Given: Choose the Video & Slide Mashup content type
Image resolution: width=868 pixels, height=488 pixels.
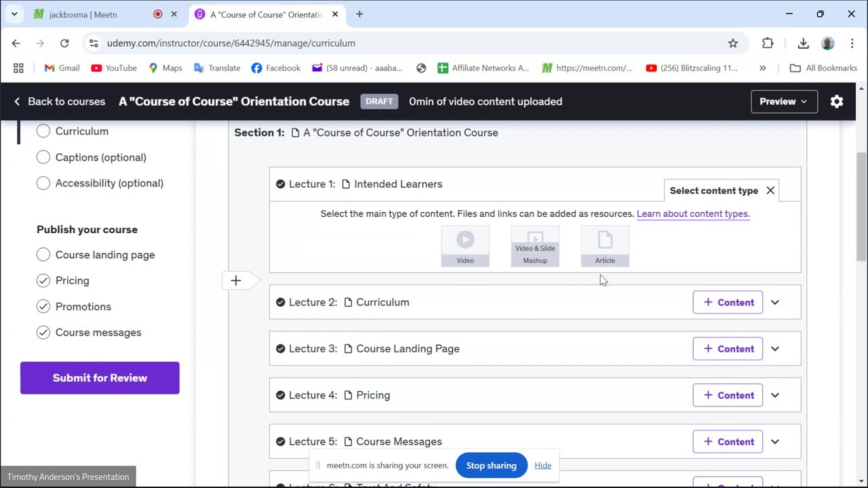Looking at the screenshot, I should [535, 246].
